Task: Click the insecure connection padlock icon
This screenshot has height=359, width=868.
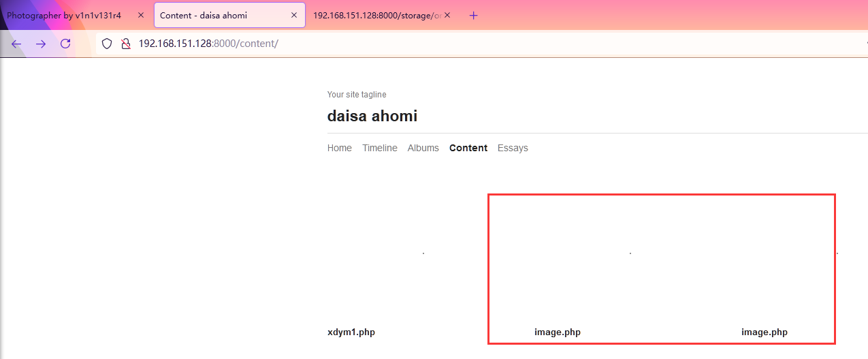Action: coord(125,44)
